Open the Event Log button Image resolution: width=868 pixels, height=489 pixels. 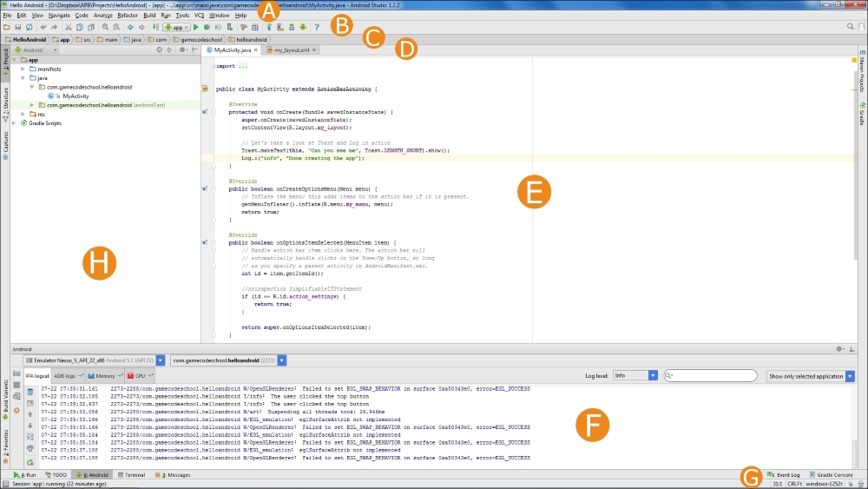(x=784, y=475)
